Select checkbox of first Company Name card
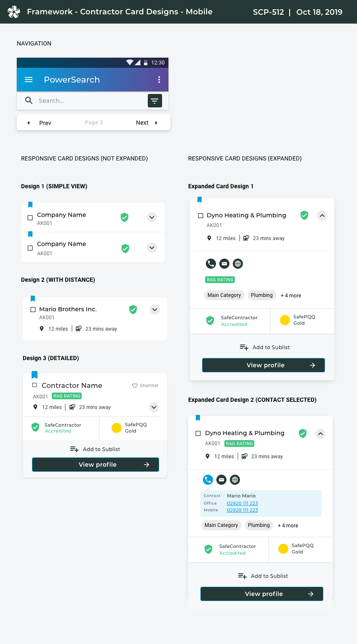This screenshot has height=644, width=357. [30, 218]
